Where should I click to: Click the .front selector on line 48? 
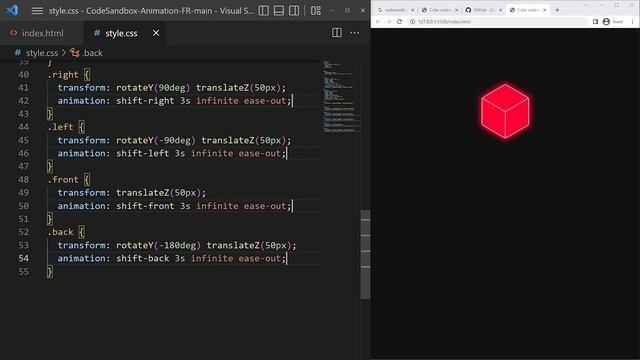click(63, 180)
